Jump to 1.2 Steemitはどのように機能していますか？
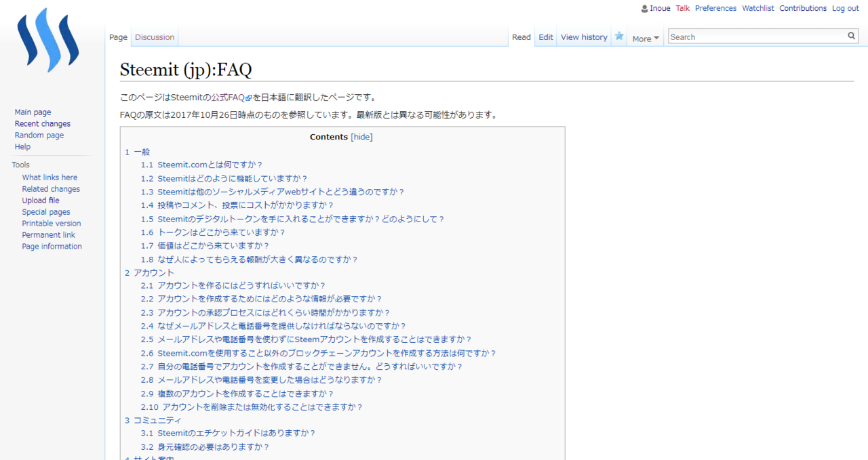Image resolution: width=868 pixels, height=460 pixels. click(224, 178)
